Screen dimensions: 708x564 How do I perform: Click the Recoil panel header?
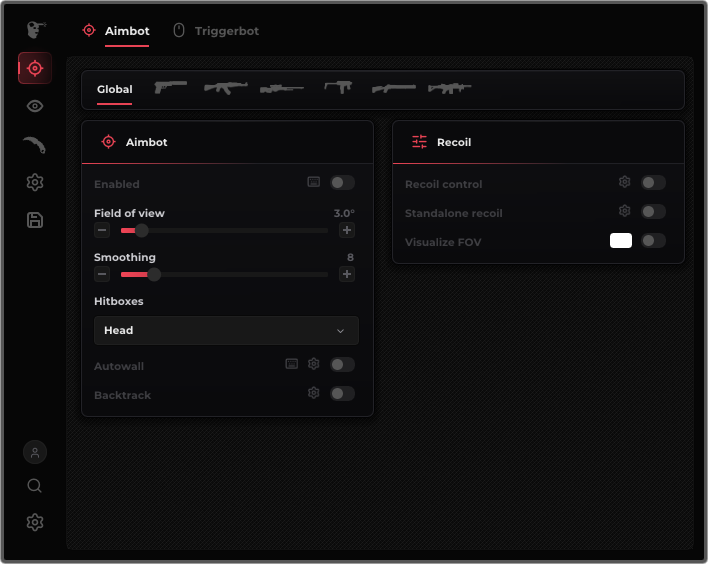(538, 142)
